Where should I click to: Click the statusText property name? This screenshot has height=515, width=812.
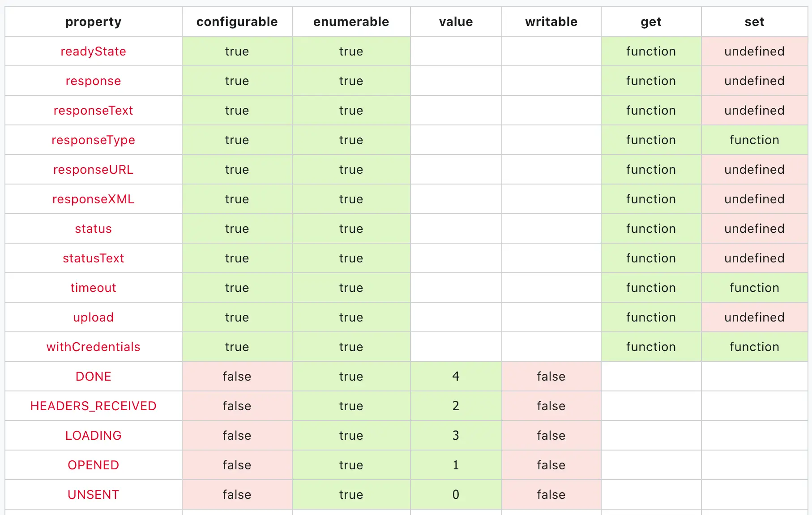click(x=93, y=258)
